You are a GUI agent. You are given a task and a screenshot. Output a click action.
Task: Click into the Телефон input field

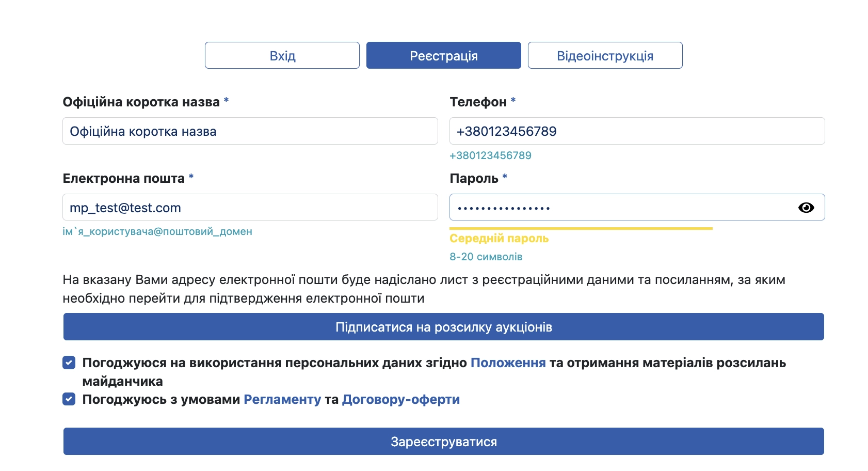point(637,131)
